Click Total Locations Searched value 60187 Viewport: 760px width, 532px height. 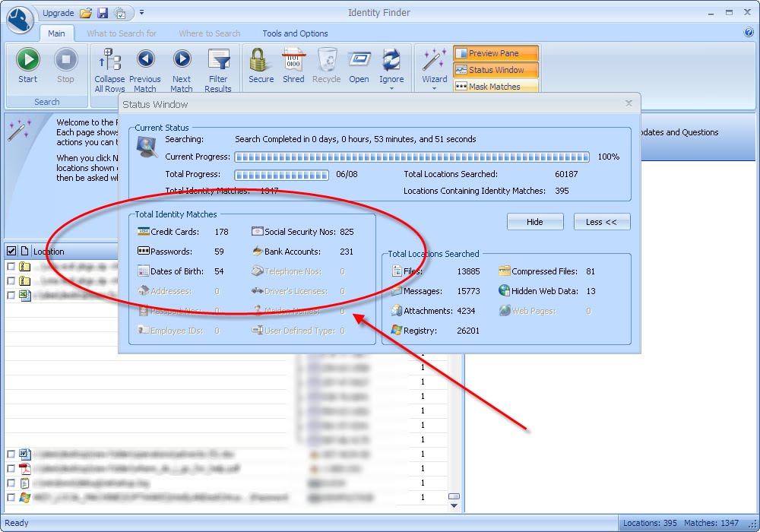coord(566,174)
